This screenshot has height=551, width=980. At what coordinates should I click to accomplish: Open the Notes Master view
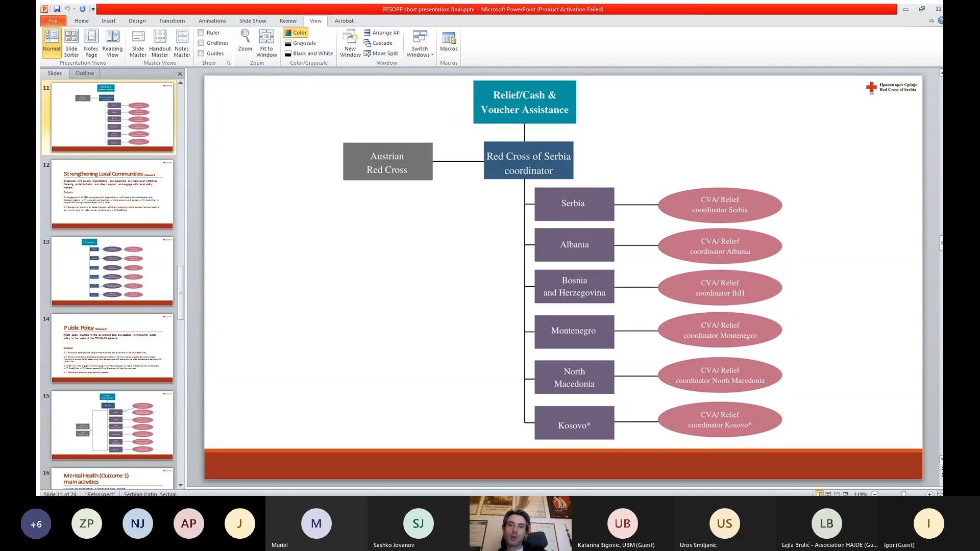(182, 43)
